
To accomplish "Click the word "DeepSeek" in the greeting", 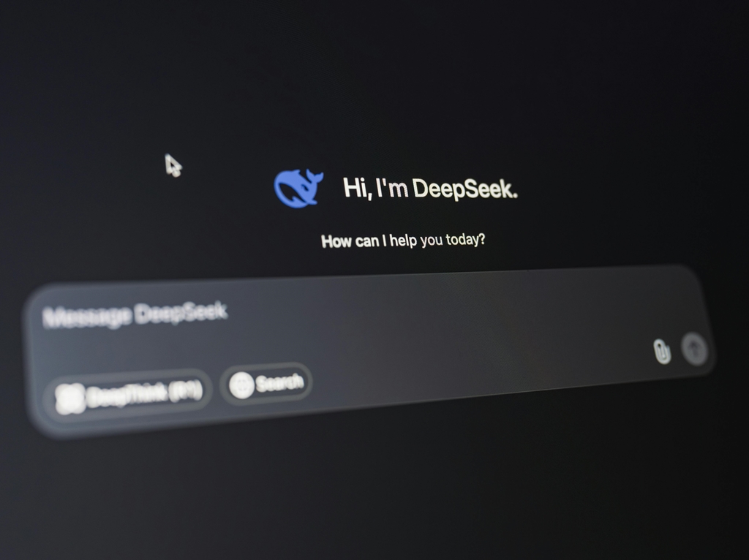I will pyautogui.click(x=464, y=189).
